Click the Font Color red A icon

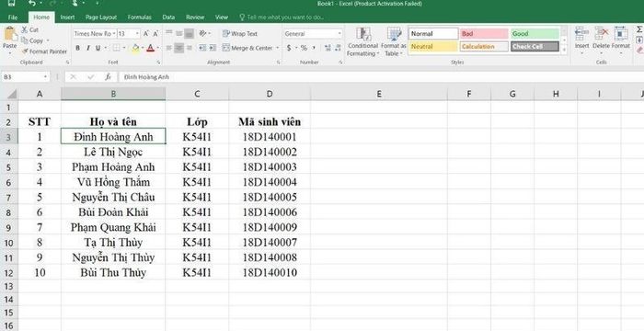pos(150,48)
